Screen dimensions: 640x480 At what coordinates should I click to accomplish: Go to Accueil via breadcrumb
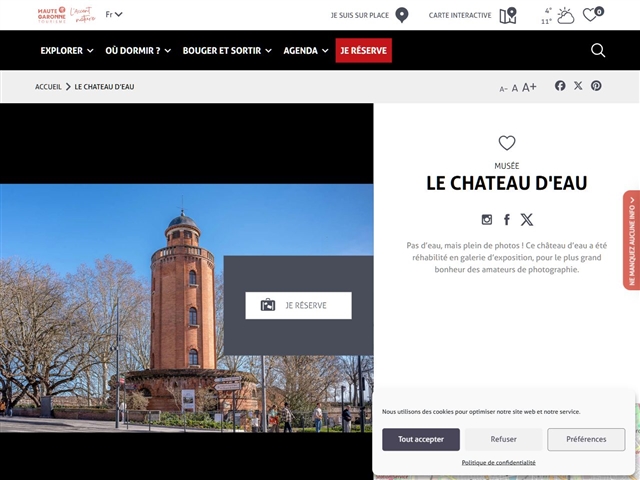tap(48, 87)
